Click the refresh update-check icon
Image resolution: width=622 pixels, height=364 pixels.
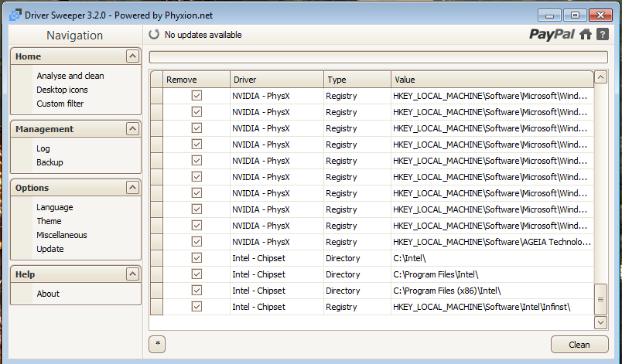pos(154,35)
